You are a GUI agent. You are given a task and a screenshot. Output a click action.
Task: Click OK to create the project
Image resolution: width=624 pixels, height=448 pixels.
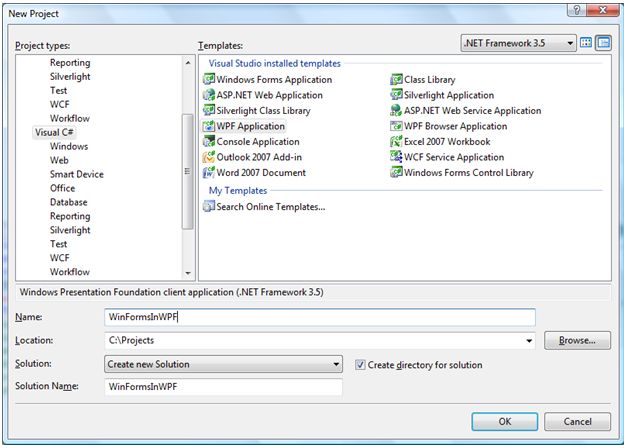pyautogui.click(x=505, y=421)
